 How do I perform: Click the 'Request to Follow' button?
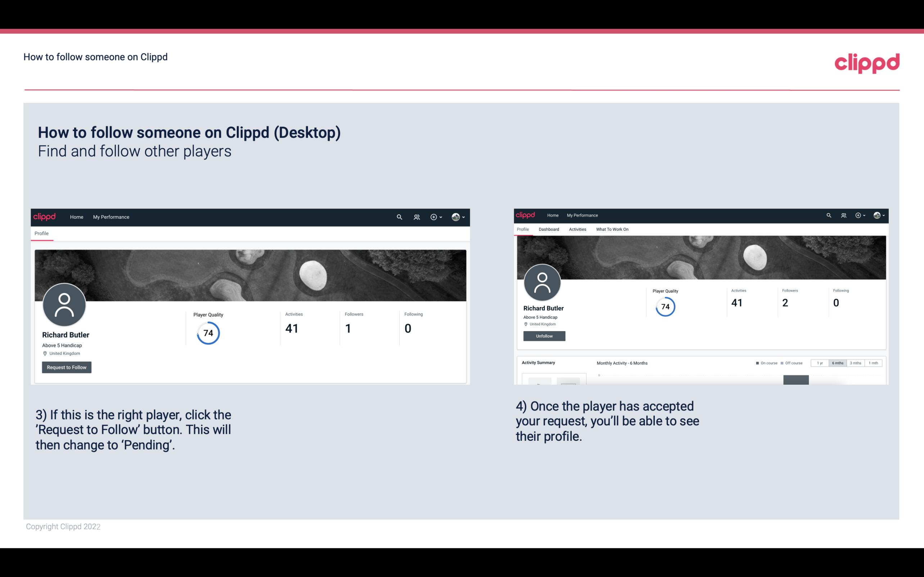[67, 367]
